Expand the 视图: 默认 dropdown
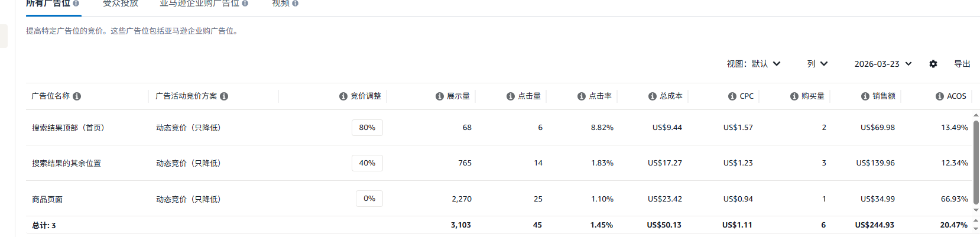This screenshot has height=237, width=980. tap(754, 64)
